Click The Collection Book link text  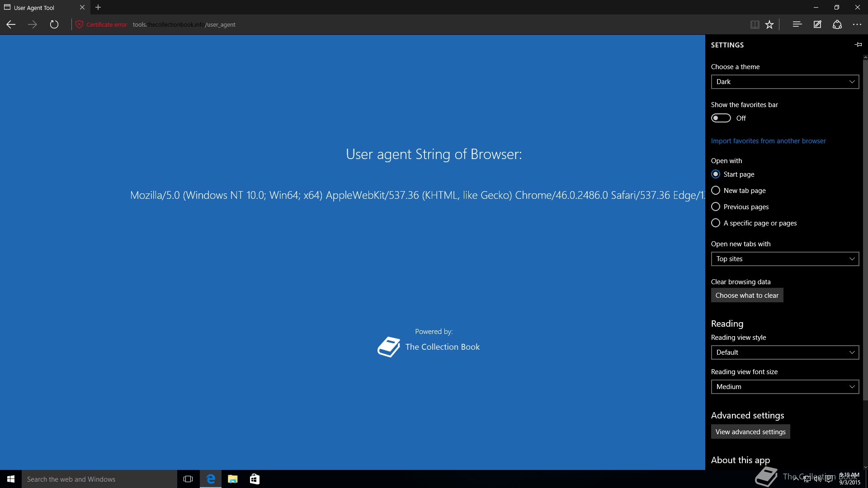click(x=443, y=347)
